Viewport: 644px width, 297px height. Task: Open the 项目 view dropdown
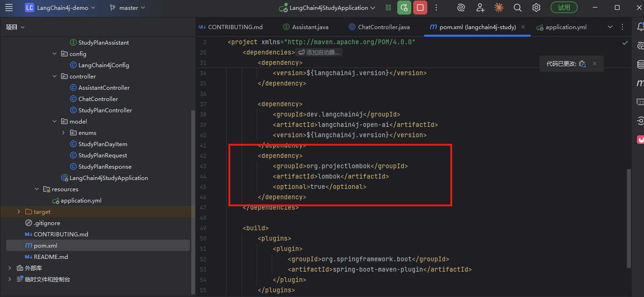[15, 27]
